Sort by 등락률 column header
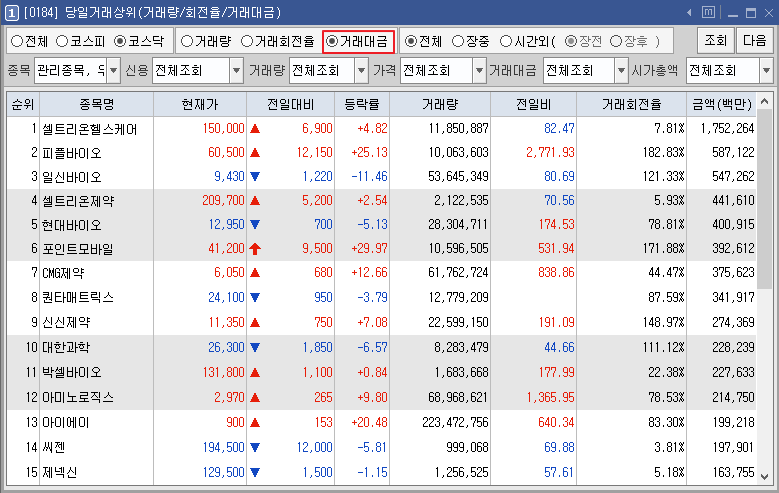This screenshot has height=493, width=779. (x=362, y=104)
